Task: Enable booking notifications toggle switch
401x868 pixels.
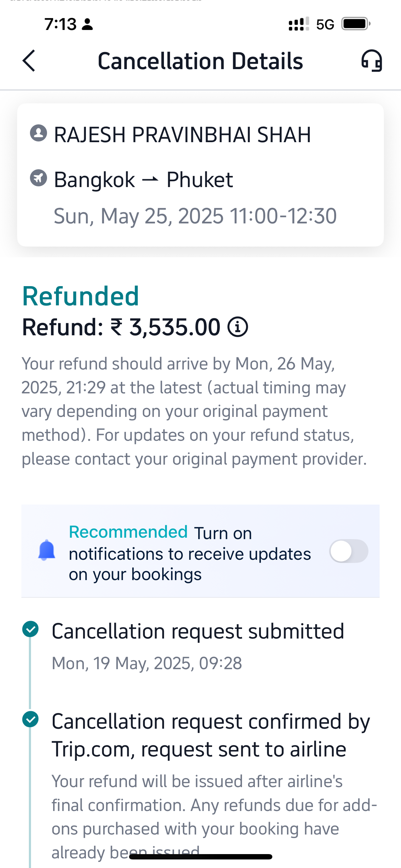Action: 348,551
